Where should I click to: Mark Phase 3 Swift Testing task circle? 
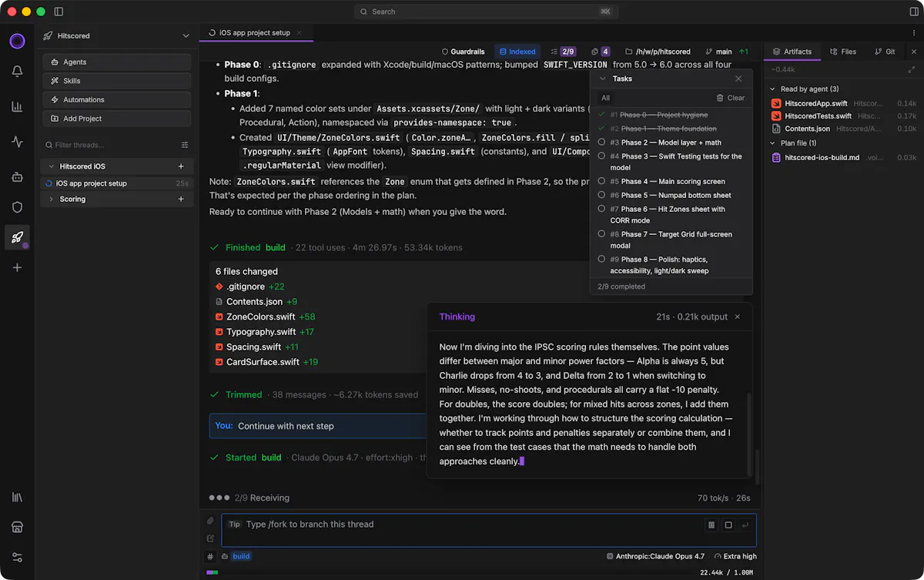coord(601,156)
